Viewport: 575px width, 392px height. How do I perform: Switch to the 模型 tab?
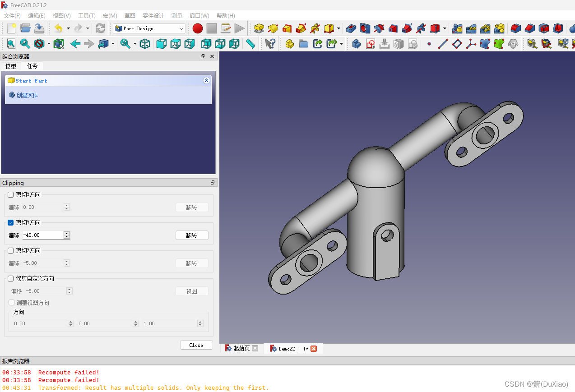(11, 66)
